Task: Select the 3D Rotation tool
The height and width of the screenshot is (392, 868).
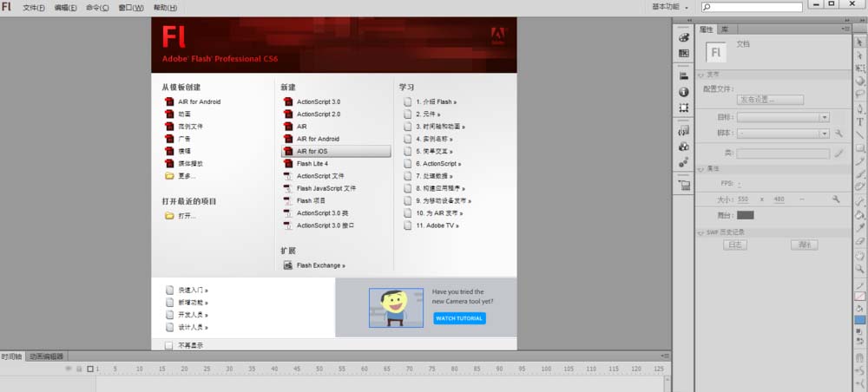Action: pos(859,81)
